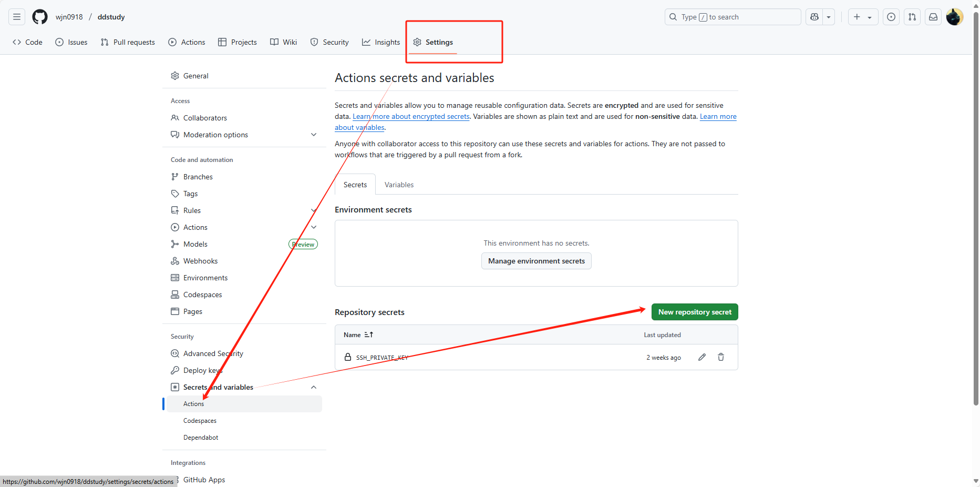
Task: Click the GitHub logo home icon
Action: coord(40,17)
